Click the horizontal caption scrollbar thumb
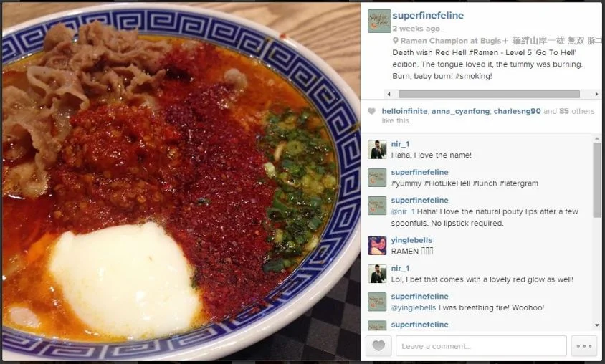The image size is (605, 364). [x=489, y=94]
